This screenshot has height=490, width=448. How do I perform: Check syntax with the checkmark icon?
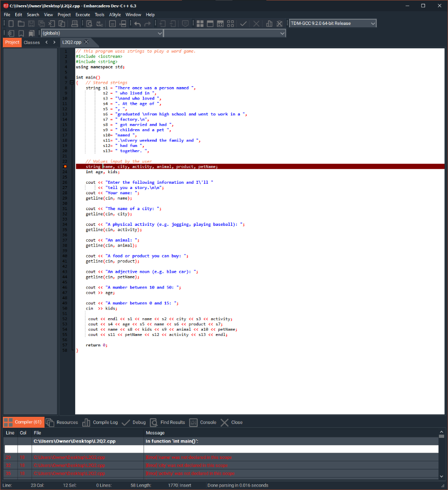pyautogui.click(x=244, y=23)
